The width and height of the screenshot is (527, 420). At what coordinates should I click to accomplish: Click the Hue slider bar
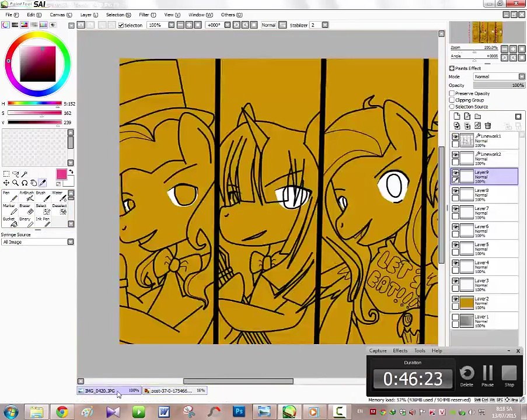pyautogui.click(x=34, y=103)
